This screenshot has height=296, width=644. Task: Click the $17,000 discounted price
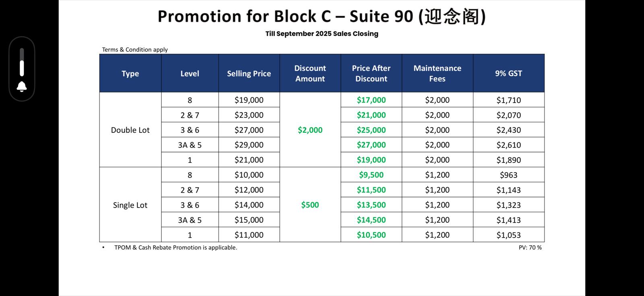(x=371, y=100)
